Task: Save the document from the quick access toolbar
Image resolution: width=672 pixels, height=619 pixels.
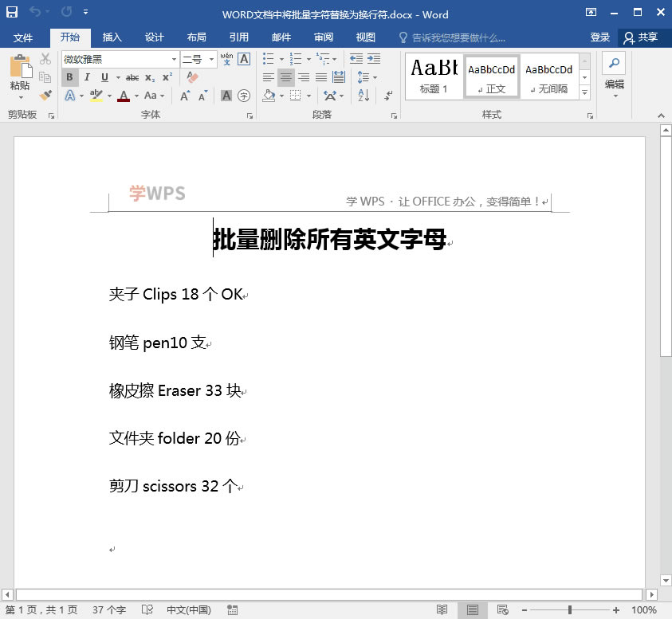Action: tap(12, 13)
